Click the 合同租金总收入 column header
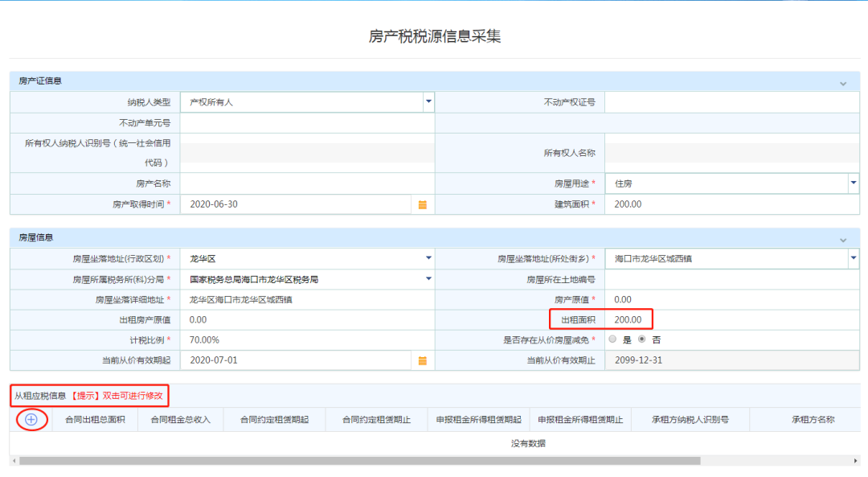868x477 pixels. (181, 420)
